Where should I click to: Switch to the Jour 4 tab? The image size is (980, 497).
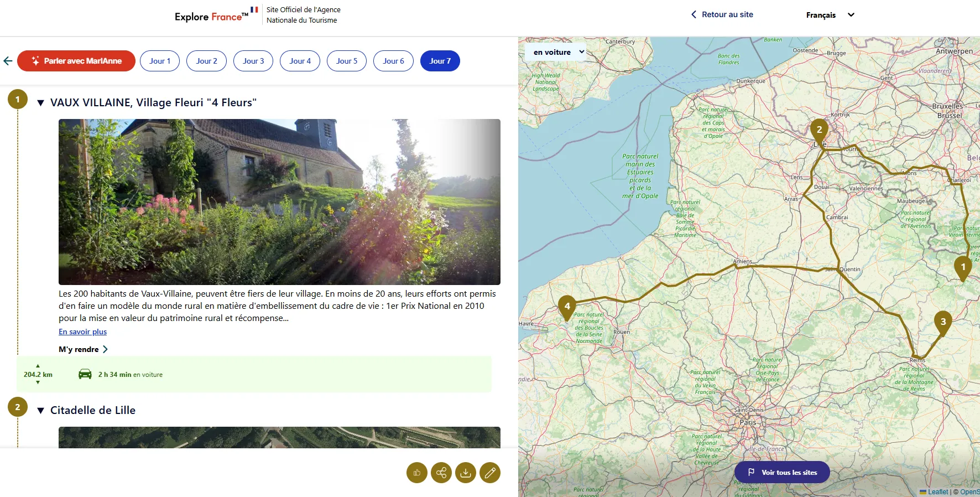tap(300, 61)
